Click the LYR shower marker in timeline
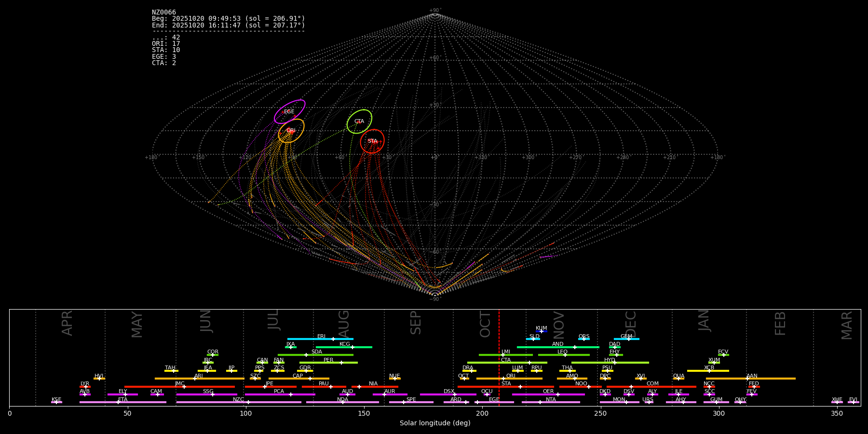 (x=85, y=387)
